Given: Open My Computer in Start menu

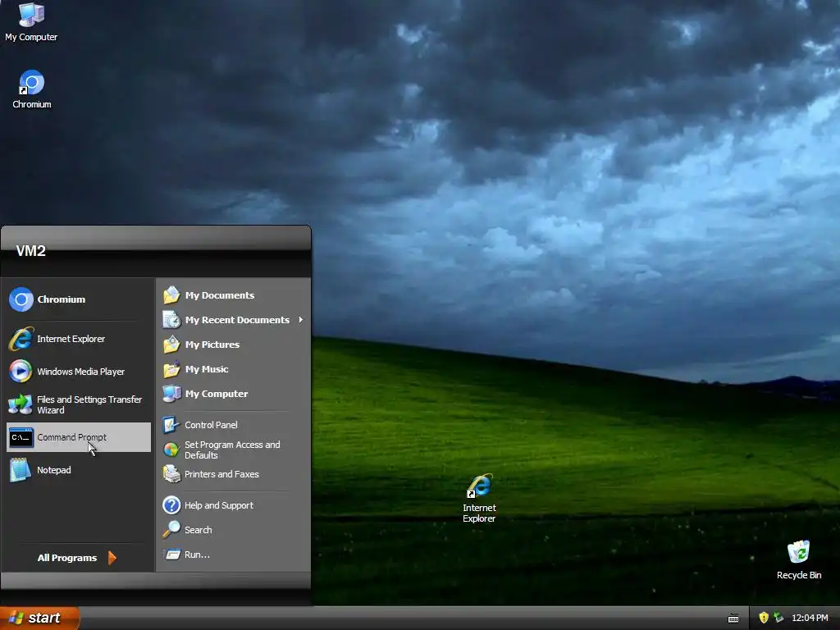Looking at the screenshot, I should [233, 394].
